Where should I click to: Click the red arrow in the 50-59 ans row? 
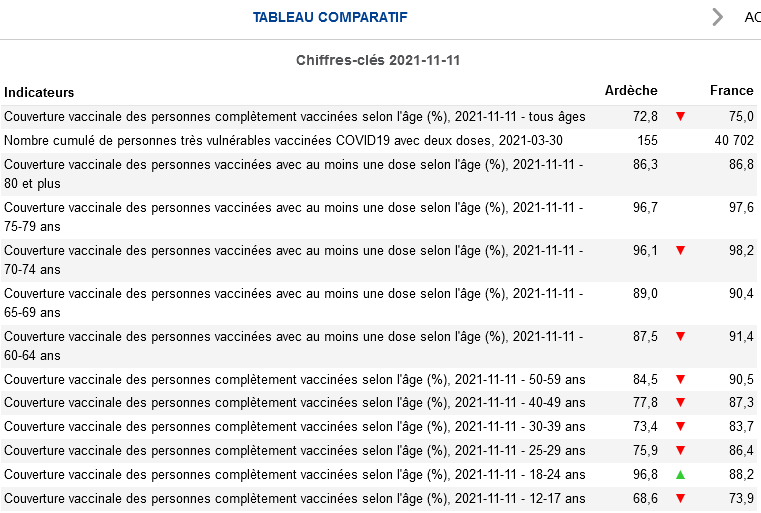[681, 380]
